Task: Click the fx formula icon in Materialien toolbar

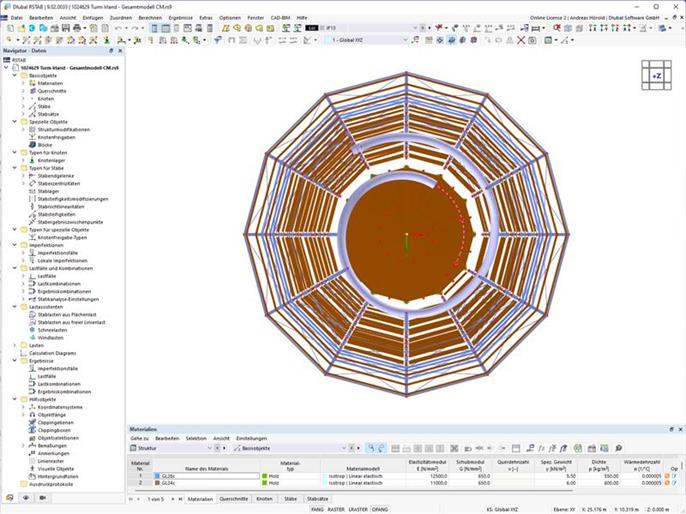Action: [541, 448]
